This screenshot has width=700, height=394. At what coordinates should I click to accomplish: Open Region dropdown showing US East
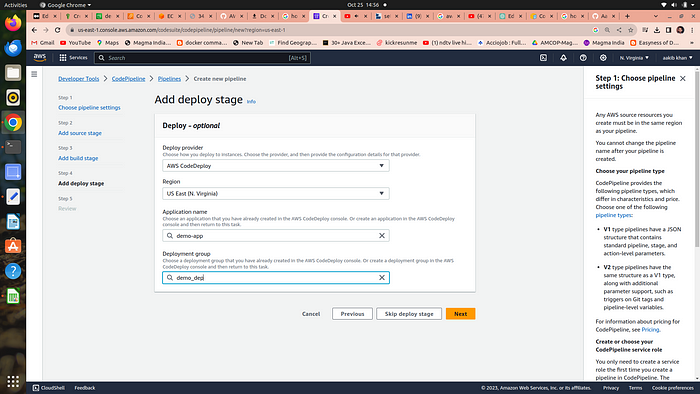pyautogui.click(x=276, y=194)
